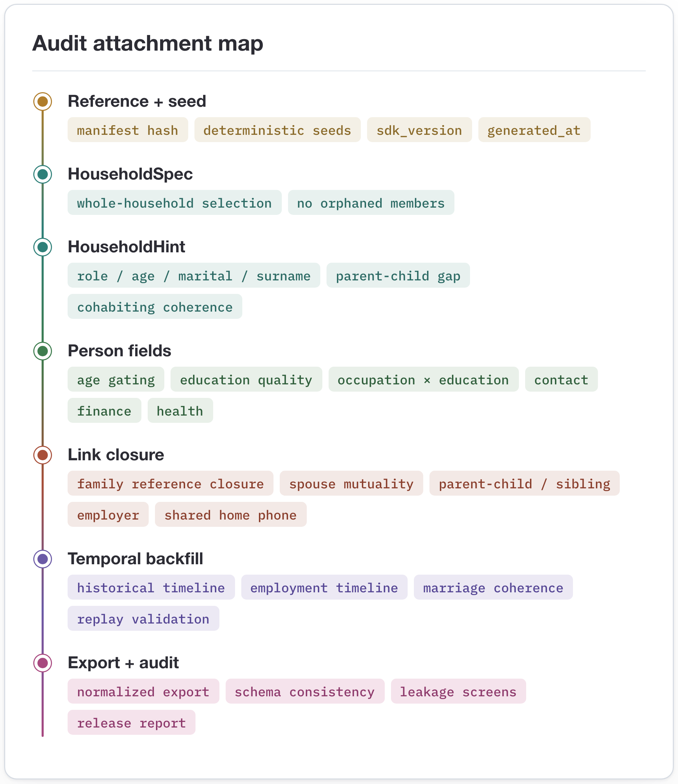Select the health chip

tap(180, 410)
